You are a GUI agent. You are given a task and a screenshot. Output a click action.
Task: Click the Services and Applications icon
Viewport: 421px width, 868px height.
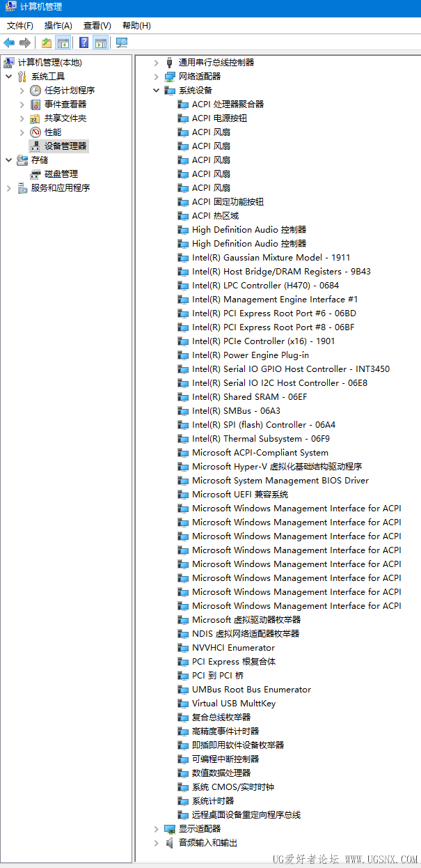click(22, 188)
